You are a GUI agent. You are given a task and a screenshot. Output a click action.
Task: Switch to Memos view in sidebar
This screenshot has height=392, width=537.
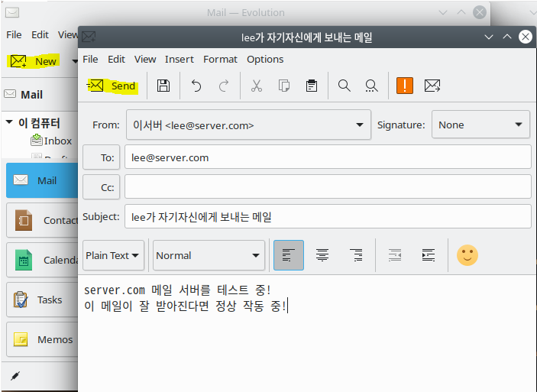[x=42, y=339]
